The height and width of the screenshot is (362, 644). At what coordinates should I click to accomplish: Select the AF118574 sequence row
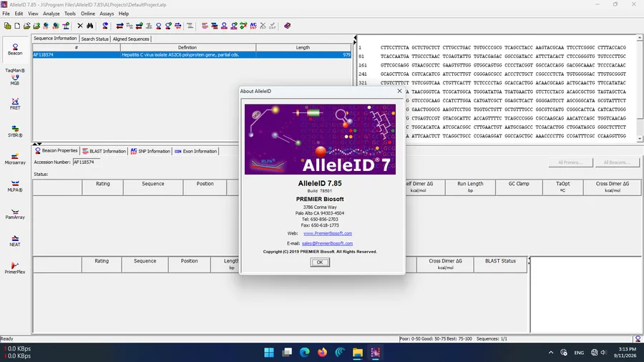[x=192, y=54]
